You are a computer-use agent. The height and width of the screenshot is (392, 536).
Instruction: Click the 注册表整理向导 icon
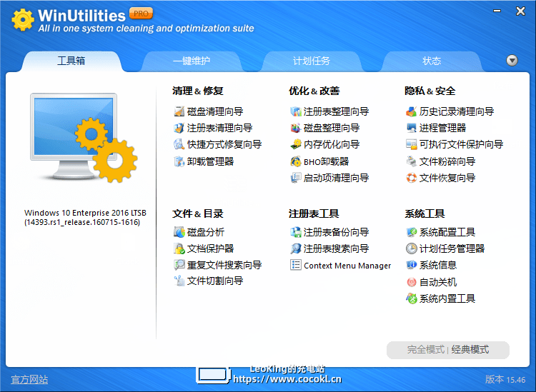click(x=296, y=111)
